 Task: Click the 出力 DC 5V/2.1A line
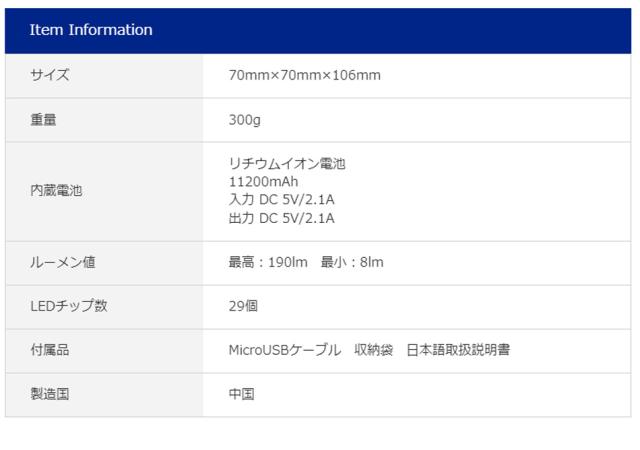tap(281, 218)
